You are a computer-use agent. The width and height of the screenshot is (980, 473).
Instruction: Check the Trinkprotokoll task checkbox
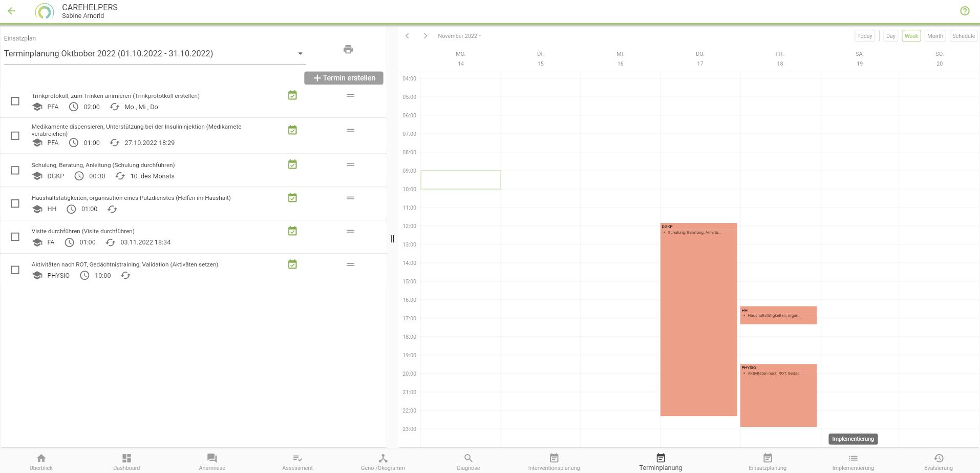[15, 101]
